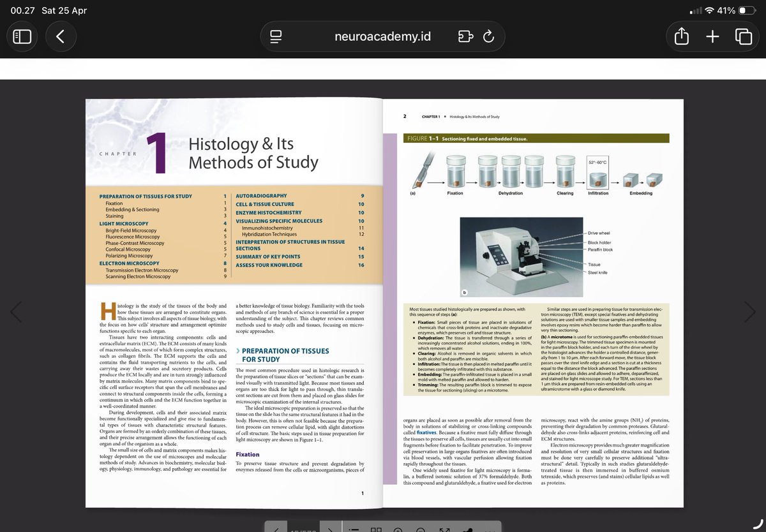Open the extensions puzzle icon in address bar
Viewport: 766px width, 532px height.
click(465, 37)
